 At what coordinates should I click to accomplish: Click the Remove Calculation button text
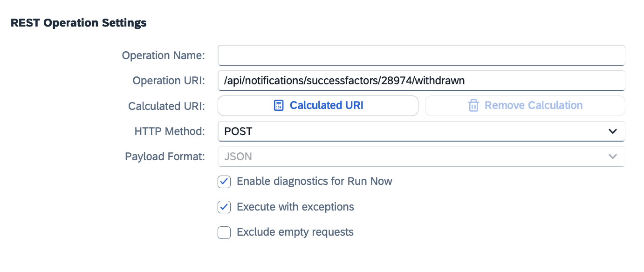pos(534,106)
